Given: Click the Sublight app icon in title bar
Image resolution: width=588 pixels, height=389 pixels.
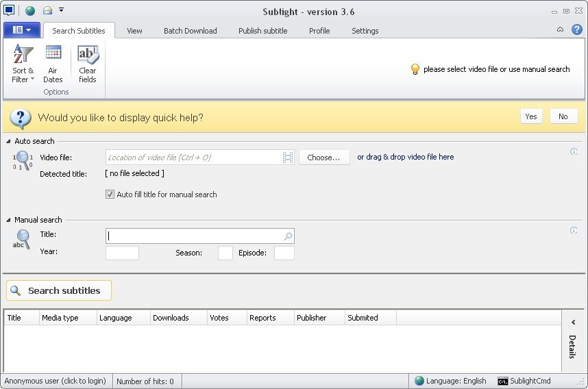Looking at the screenshot, I should coord(9,10).
